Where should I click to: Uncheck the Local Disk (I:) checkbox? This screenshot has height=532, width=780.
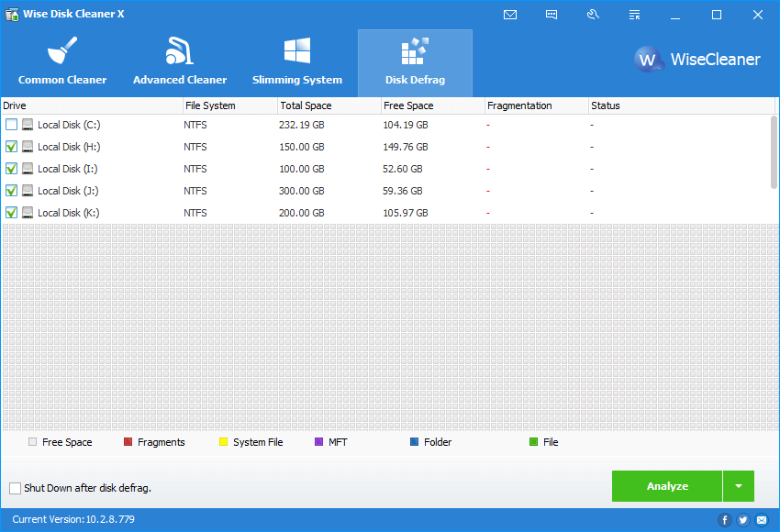[11, 169]
